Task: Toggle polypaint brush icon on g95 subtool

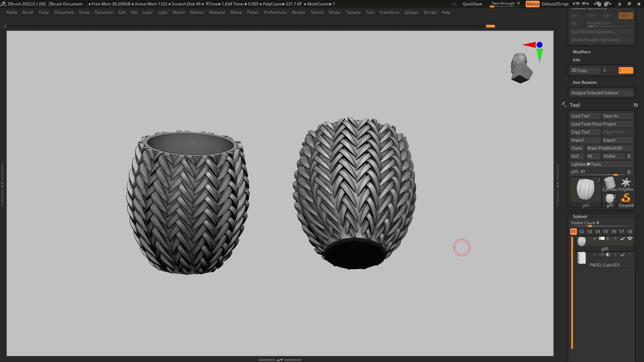Action: [x=623, y=239]
